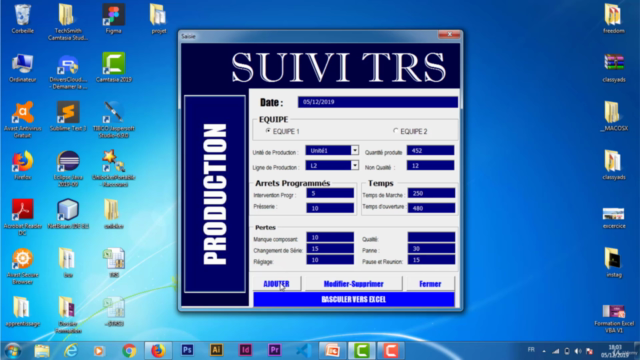Screen dimensions: 640x360
Task: Click the Temps de Marche field
Action: point(431,193)
